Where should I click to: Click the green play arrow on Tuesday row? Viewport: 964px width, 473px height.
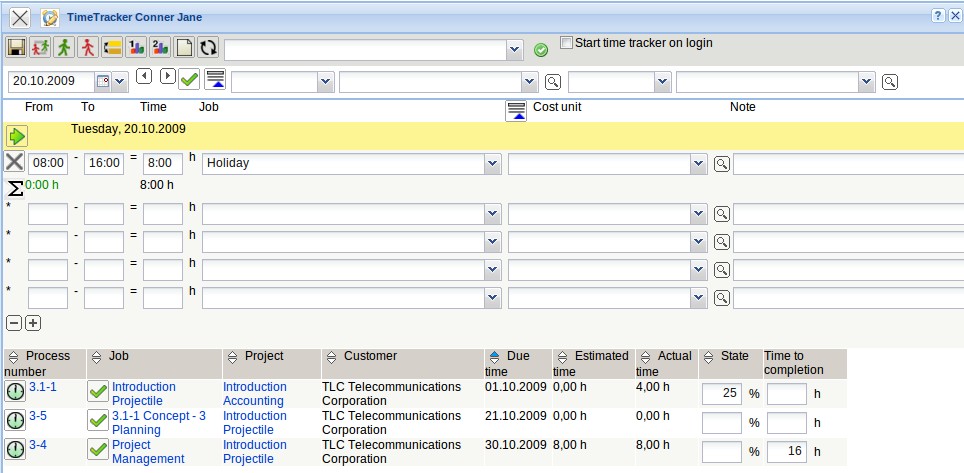[16, 136]
